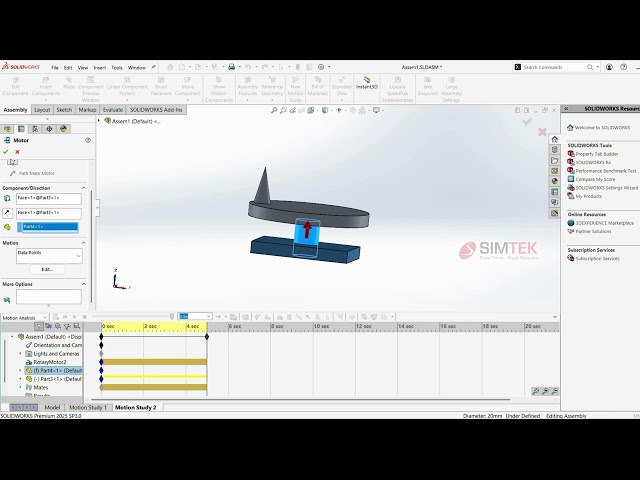Switch to the Motion Study 1 tab
The height and width of the screenshot is (480, 640).
pyautogui.click(x=88, y=407)
